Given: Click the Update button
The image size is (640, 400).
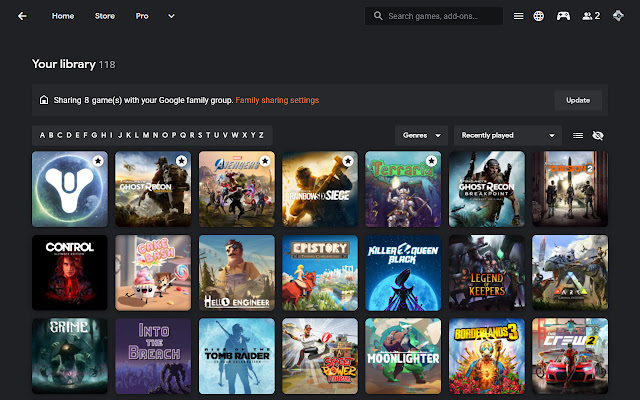Looking at the screenshot, I should [x=578, y=100].
